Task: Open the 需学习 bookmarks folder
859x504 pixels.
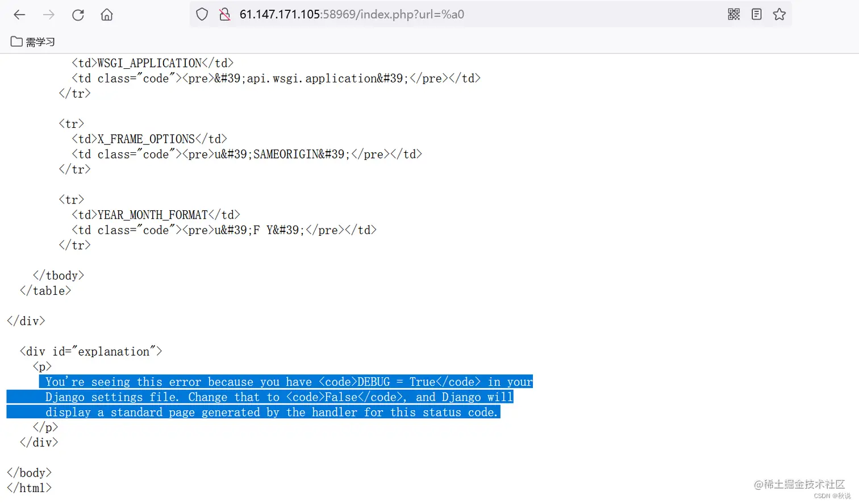Action: pyautogui.click(x=33, y=41)
